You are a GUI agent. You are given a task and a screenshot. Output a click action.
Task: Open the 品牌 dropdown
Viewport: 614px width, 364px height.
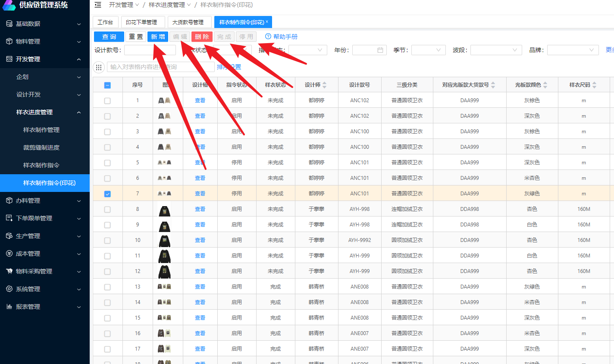coord(573,50)
